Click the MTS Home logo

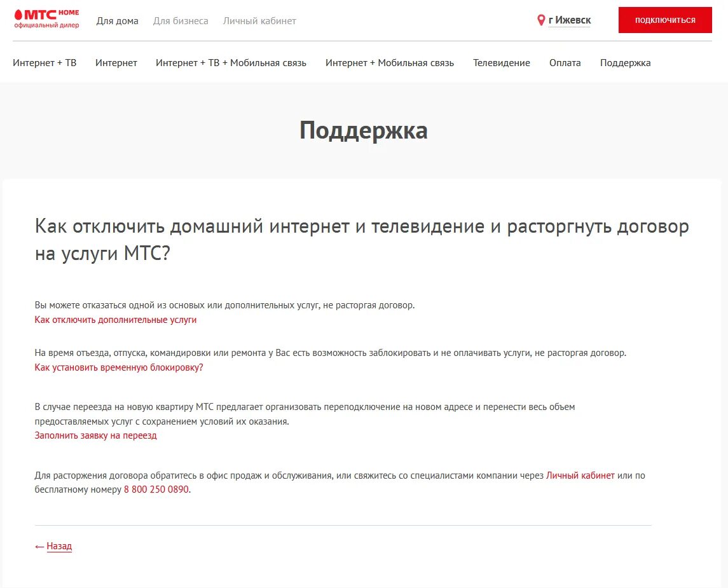(x=46, y=18)
